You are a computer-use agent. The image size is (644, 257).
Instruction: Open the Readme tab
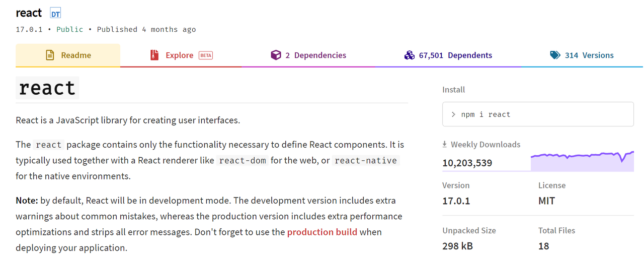[x=68, y=55]
